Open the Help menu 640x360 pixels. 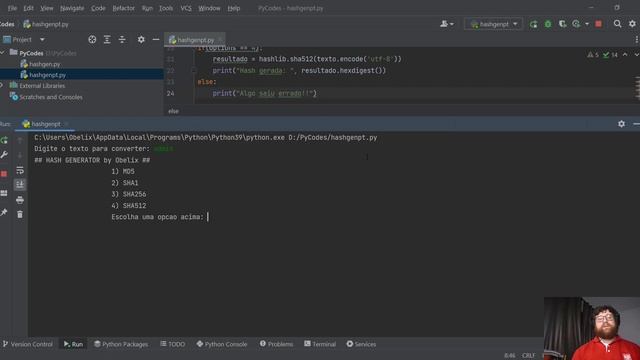pyautogui.click(x=233, y=8)
